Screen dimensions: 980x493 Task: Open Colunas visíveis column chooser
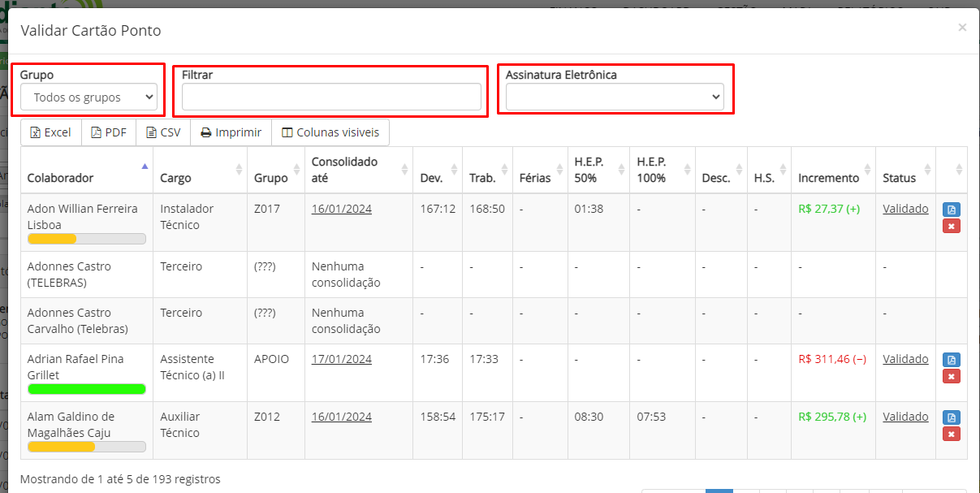click(x=330, y=132)
